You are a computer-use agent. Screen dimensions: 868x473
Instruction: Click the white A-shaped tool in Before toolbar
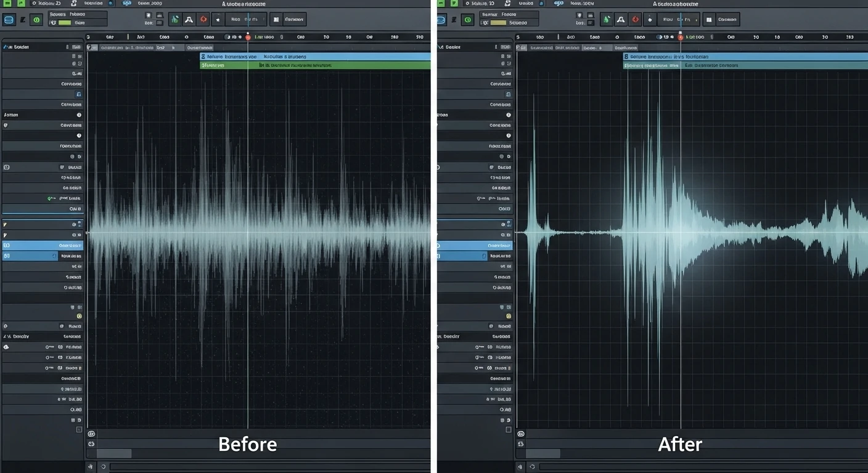tap(189, 20)
